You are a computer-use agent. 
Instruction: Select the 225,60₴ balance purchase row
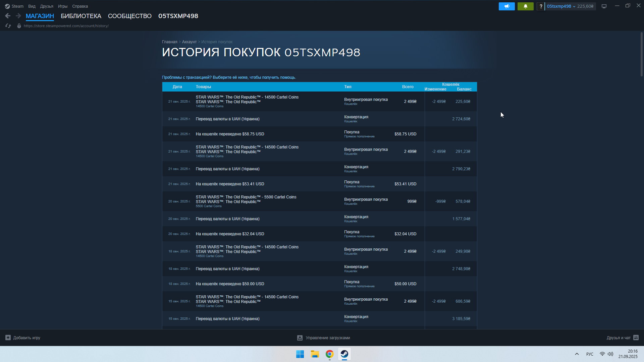[x=319, y=102]
